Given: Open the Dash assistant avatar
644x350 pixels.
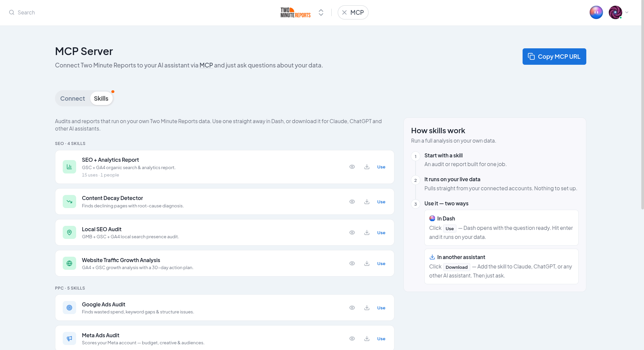Looking at the screenshot, I should point(596,12).
